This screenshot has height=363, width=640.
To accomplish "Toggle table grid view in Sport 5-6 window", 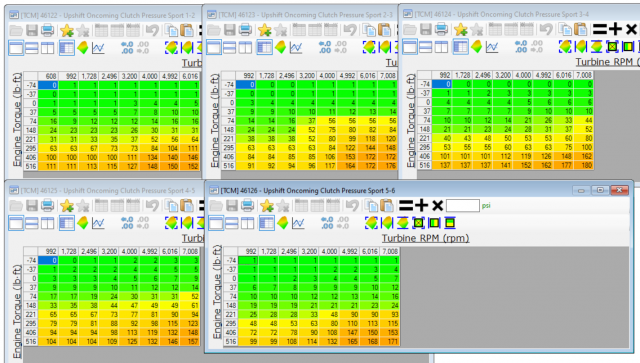I will [x=267, y=223].
